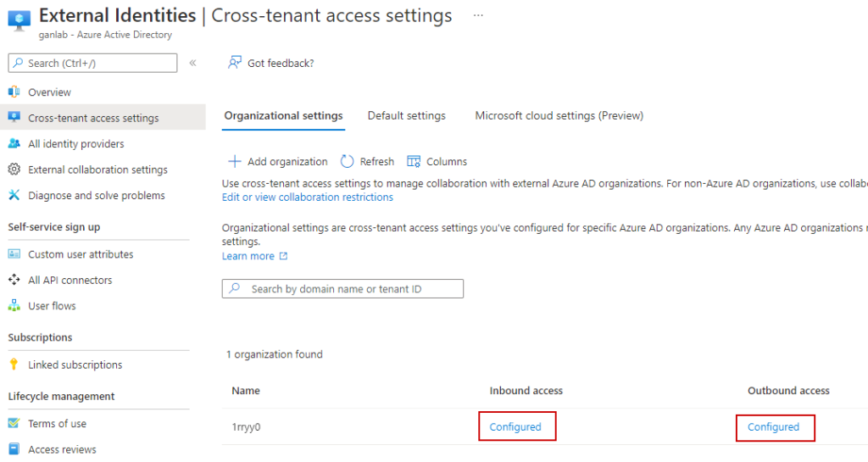Click the Terms of use icon
Viewport: 868px width, 462px height.
click(14, 423)
